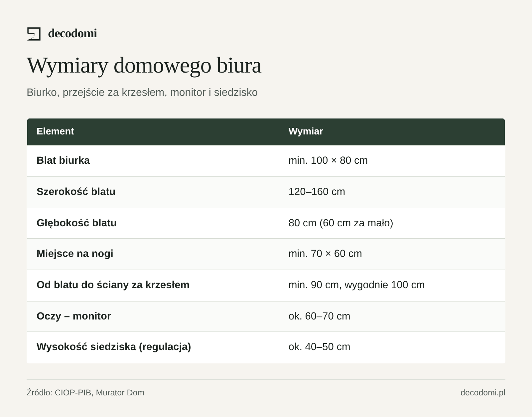The image size is (532, 418).
Task: Click the value "80 cm (60 cm za mało)"
Action: [x=340, y=223]
